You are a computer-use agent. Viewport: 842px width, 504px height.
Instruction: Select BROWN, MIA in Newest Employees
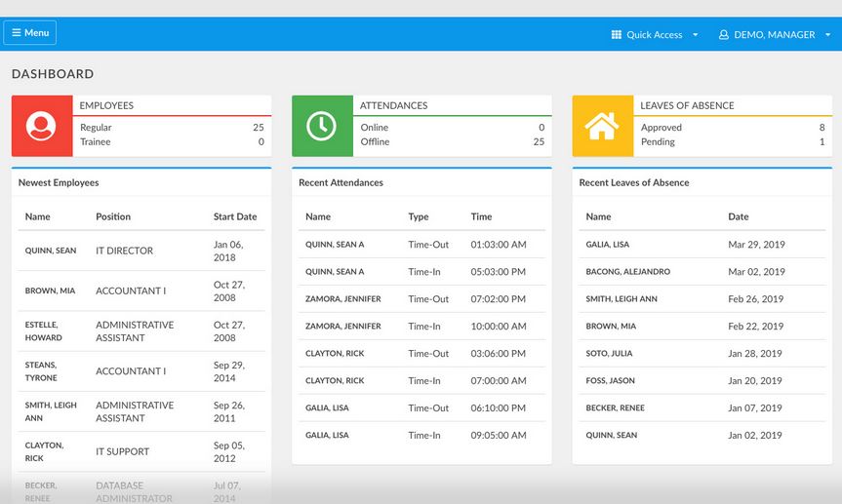50,291
